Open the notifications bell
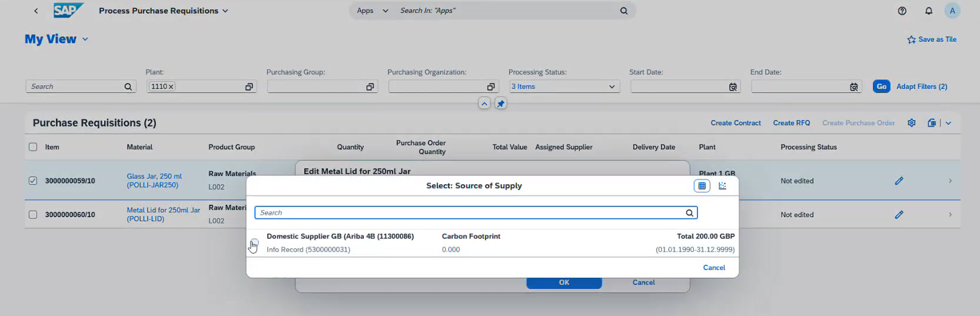Viewport: 980px width, 316px height. tap(928, 11)
